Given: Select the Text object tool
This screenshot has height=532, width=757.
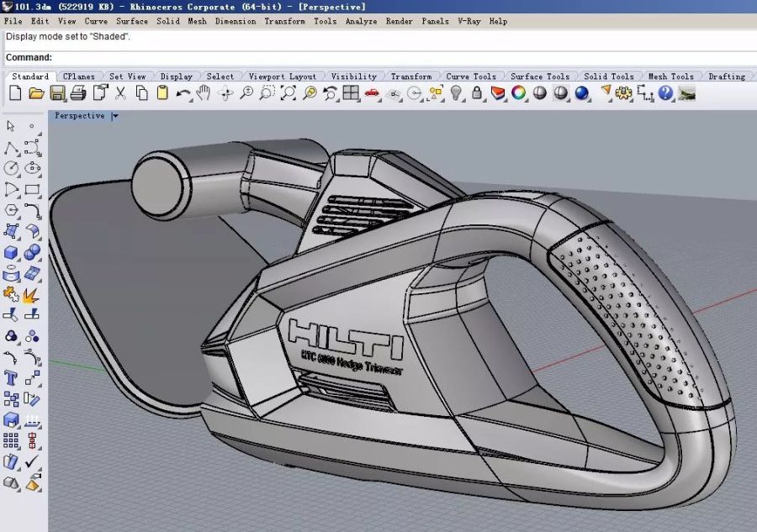Looking at the screenshot, I should pos(11,377).
